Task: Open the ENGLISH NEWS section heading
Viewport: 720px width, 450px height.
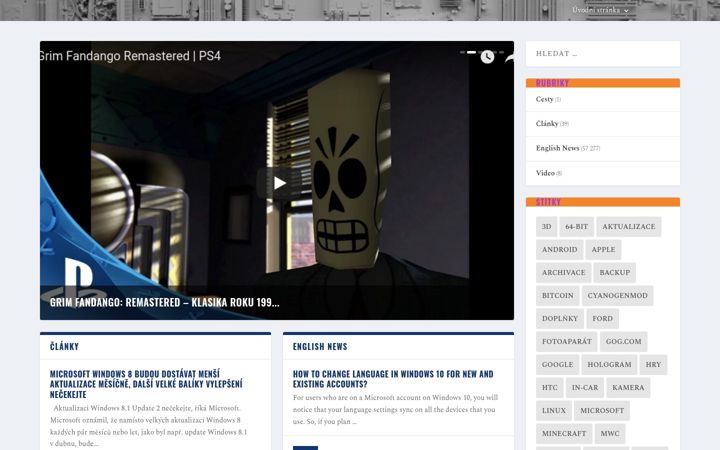Action: pyautogui.click(x=320, y=346)
